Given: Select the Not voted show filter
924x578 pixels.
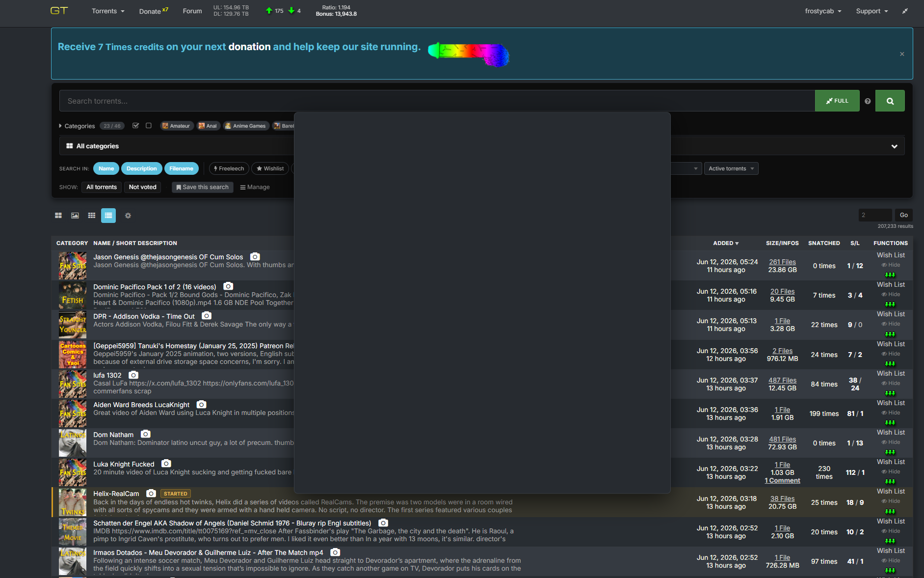Looking at the screenshot, I should pos(143,187).
